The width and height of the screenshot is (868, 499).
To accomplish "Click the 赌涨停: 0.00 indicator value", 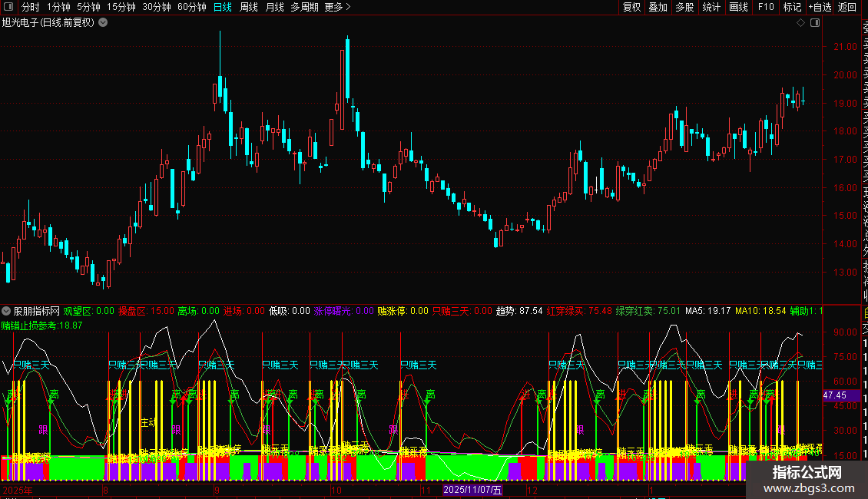I will 403,311.
